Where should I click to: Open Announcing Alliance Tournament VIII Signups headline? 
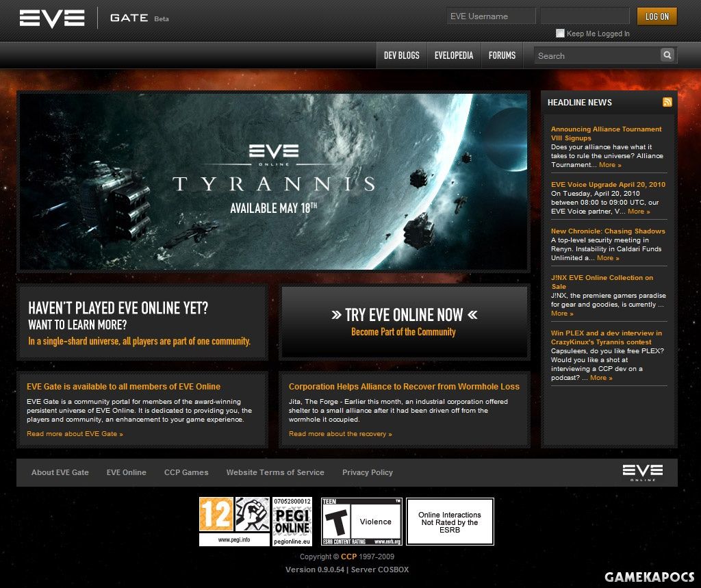coord(606,133)
